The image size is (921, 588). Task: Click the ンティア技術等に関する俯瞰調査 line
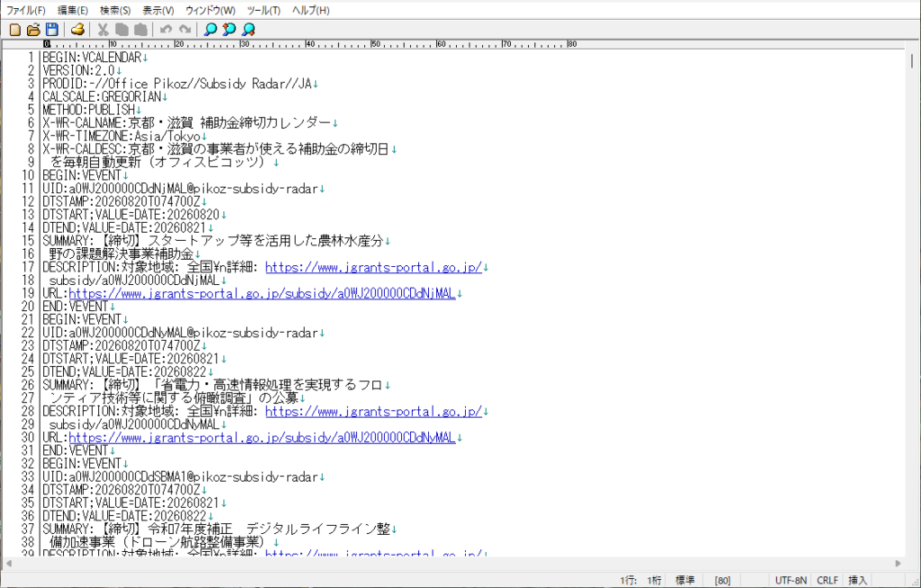[174, 398]
